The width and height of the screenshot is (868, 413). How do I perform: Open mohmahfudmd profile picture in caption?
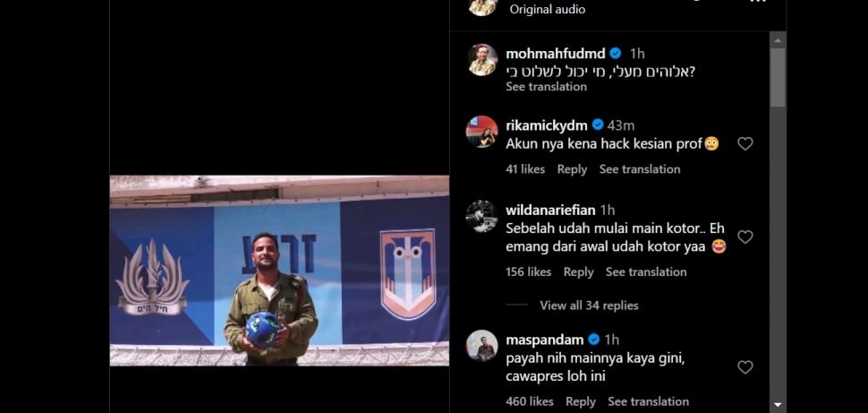tap(482, 60)
